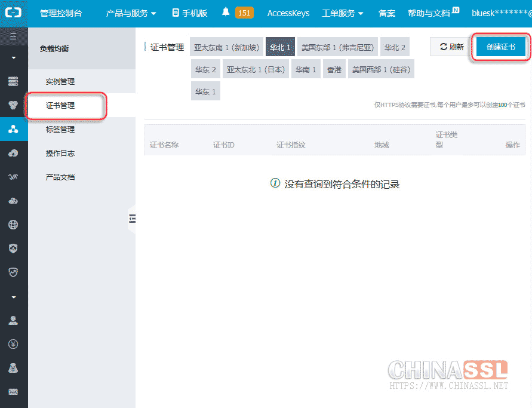The height and width of the screenshot is (408, 532).
Task: Go to 操作日志 menu item
Action: (x=60, y=154)
